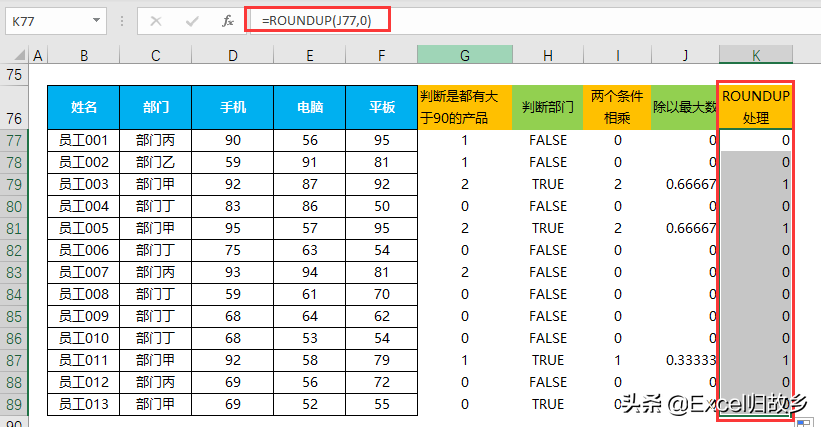Click 部门乙 in the 员工002 row
Viewport: 821px width, 427px height.
tap(156, 162)
